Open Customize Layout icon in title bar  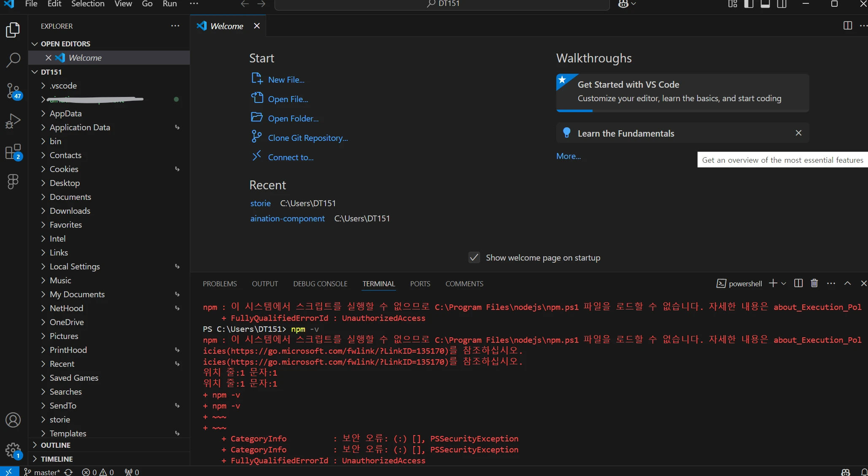point(733,4)
